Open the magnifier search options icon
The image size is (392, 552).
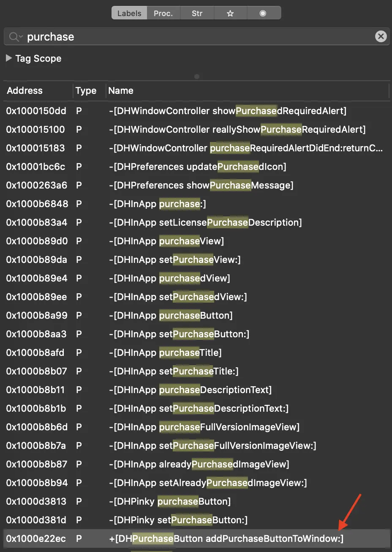[x=13, y=37]
